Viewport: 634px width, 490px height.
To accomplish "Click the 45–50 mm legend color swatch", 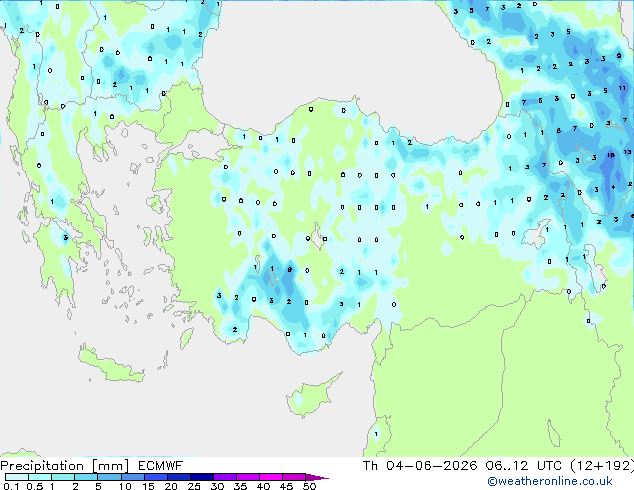I will [294, 477].
